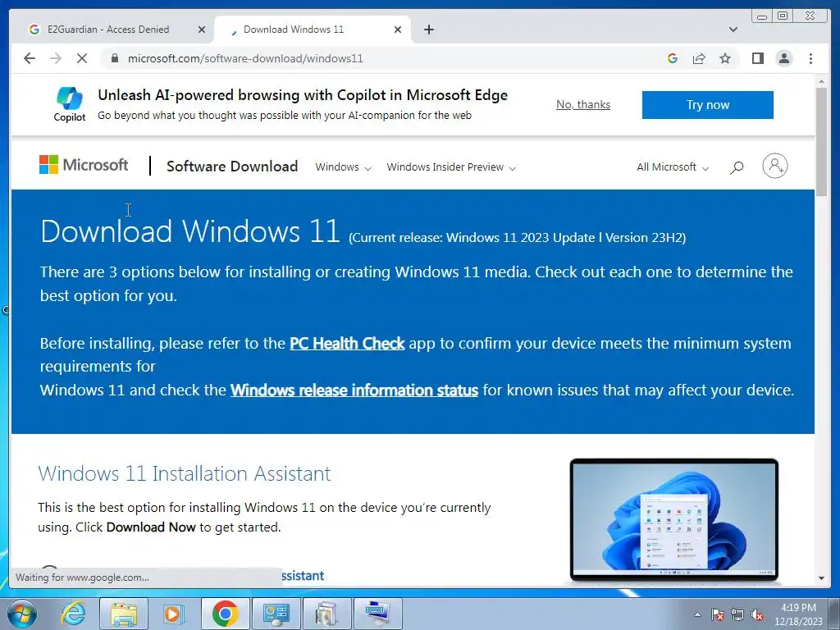840x630 pixels.
Task: Click the Microsoft logo
Action: click(x=84, y=165)
